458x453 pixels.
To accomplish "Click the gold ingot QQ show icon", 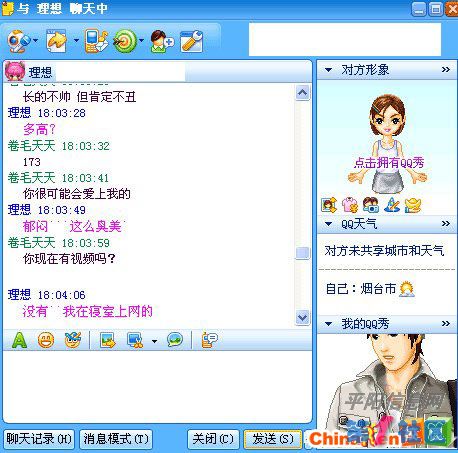I will click(413, 205).
